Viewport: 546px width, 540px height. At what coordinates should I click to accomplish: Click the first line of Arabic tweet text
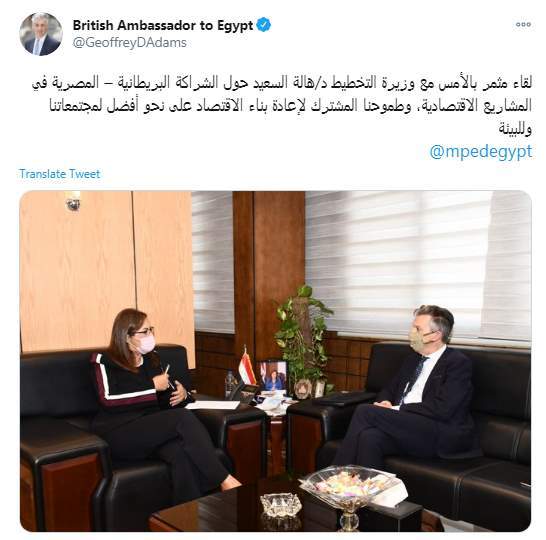[x=282, y=83]
